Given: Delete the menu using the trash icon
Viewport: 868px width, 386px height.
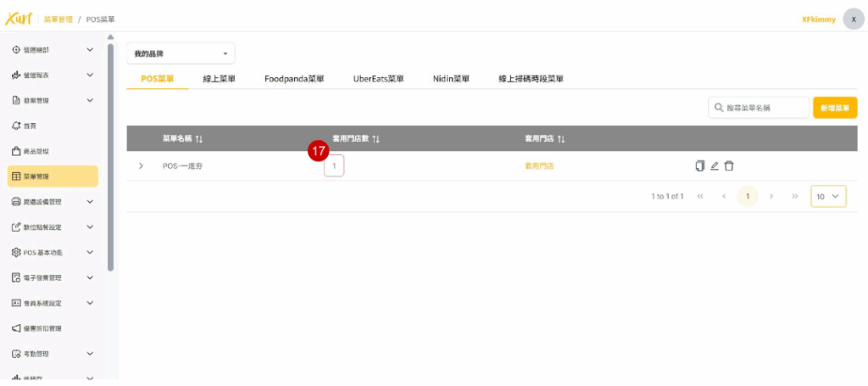Looking at the screenshot, I should pos(729,165).
